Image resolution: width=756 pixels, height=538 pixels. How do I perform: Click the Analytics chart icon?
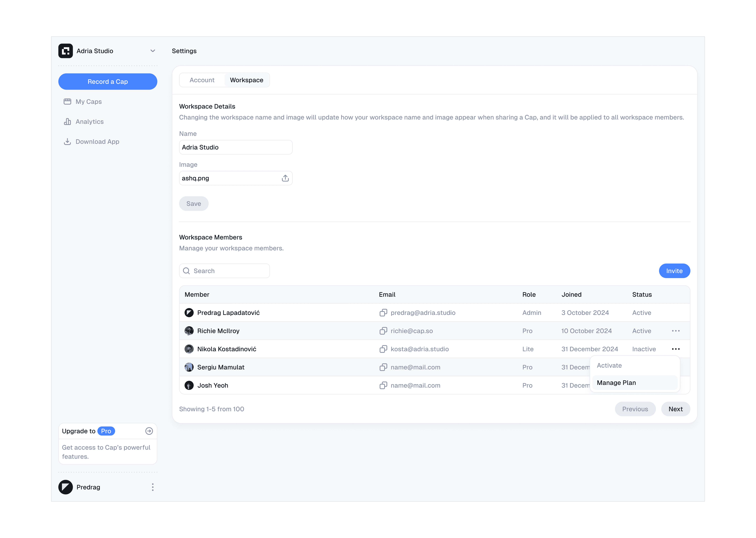point(67,122)
